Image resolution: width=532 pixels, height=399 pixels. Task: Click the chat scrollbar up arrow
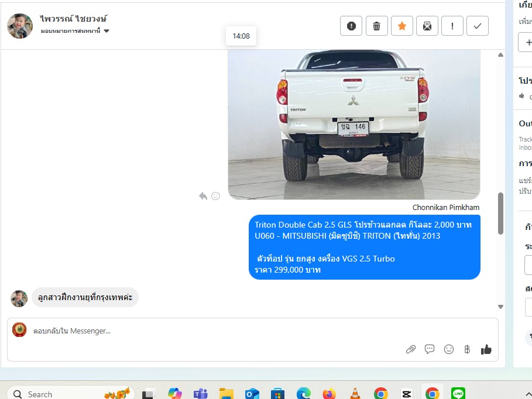pos(500,54)
